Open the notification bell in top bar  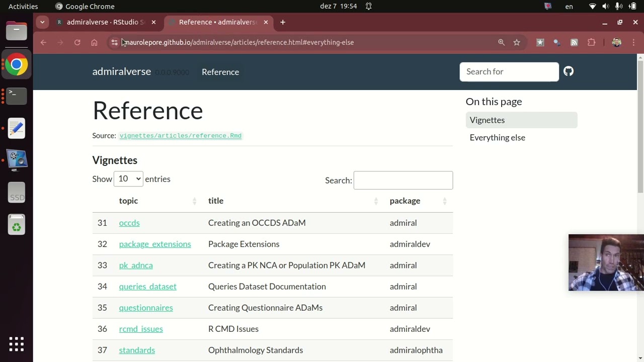pos(369,6)
